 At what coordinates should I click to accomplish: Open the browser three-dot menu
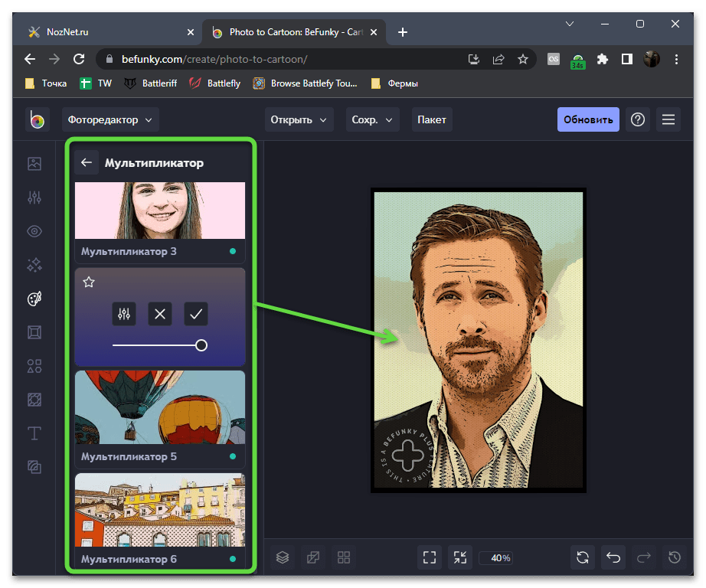676,59
